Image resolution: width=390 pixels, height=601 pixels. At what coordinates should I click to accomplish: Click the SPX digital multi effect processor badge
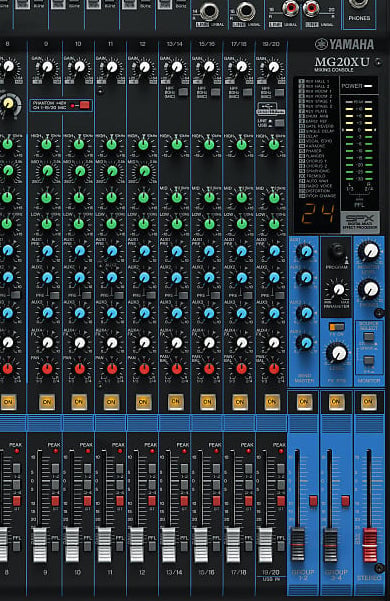pyautogui.click(x=360, y=222)
